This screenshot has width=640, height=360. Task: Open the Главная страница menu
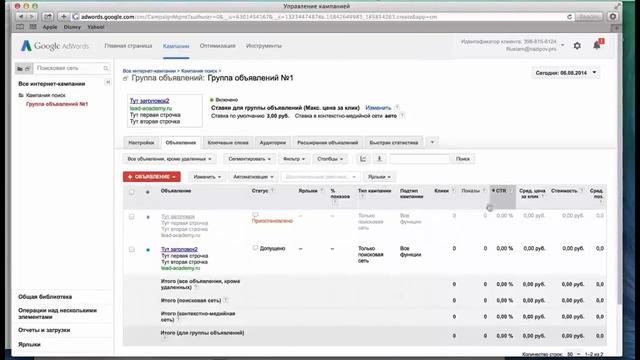pyautogui.click(x=128, y=46)
